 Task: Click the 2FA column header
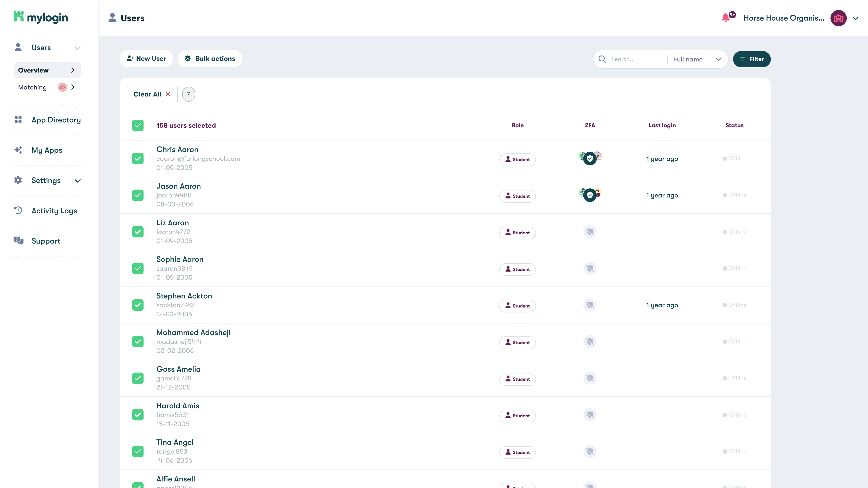coord(590,125)
